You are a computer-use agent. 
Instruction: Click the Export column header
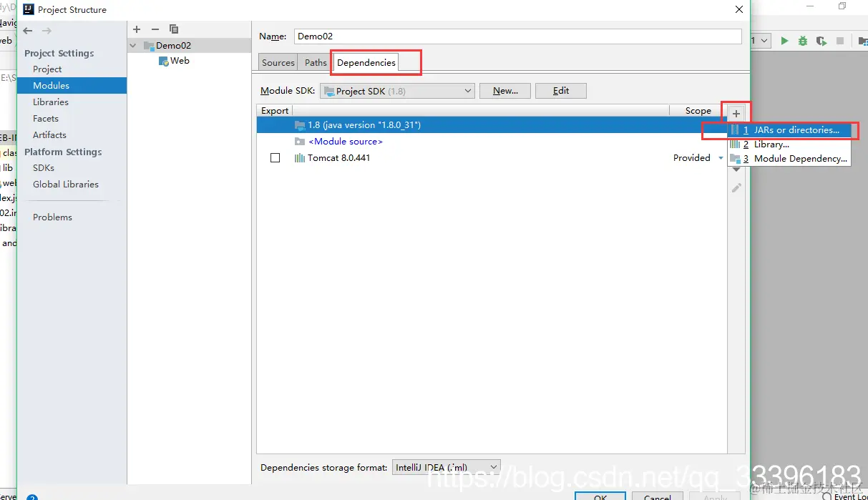click(275, 111)
